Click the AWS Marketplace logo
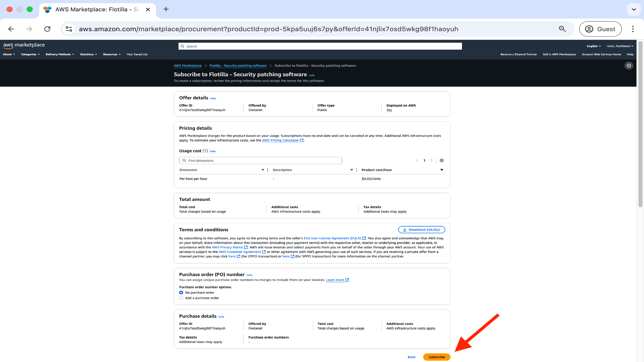This screenshot has width=644, height=362. (x=24, y=45)
